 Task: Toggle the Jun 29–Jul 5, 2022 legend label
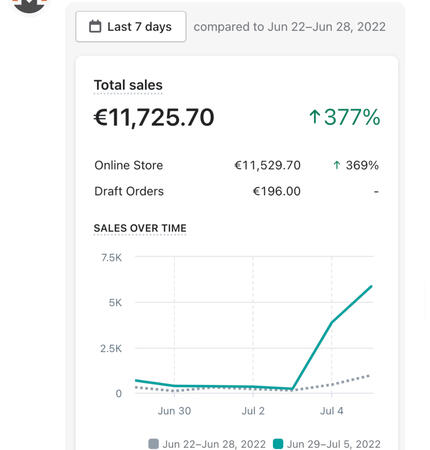click(x=334, y=444)
